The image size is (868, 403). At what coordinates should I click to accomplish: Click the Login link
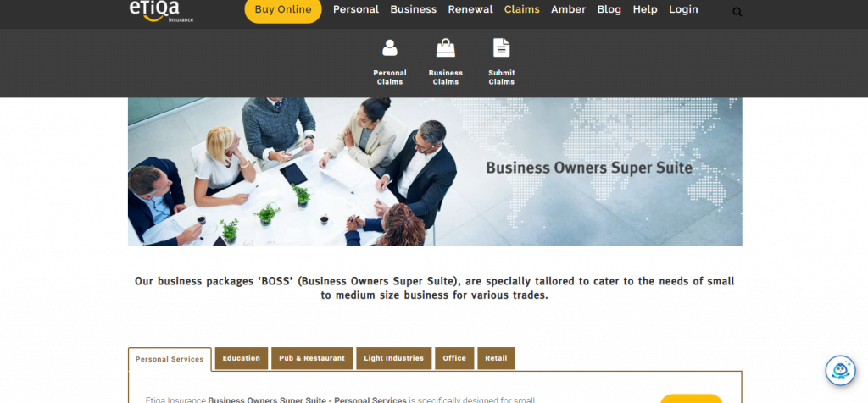[683, 9]
